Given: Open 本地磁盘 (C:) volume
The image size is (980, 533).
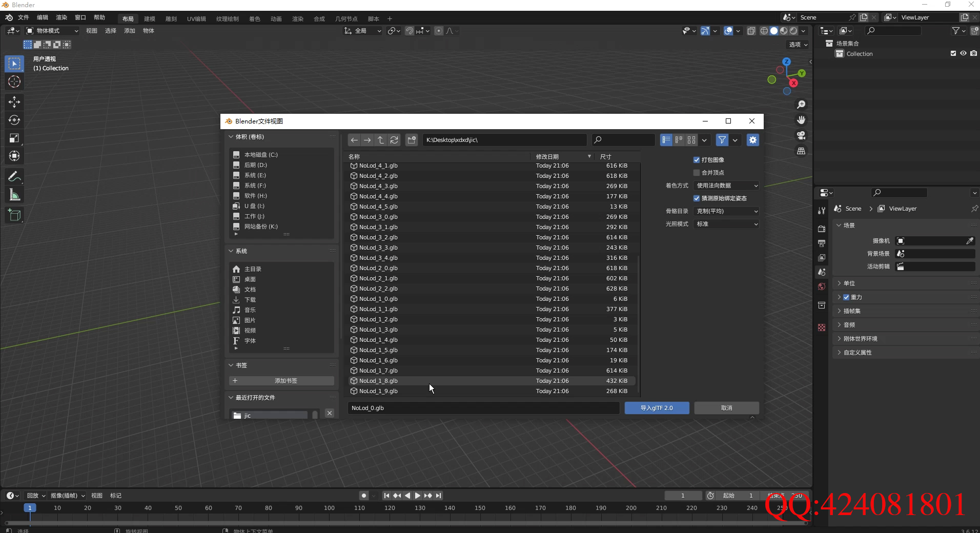Looking at the screenshot, I should tap(261, 155).
